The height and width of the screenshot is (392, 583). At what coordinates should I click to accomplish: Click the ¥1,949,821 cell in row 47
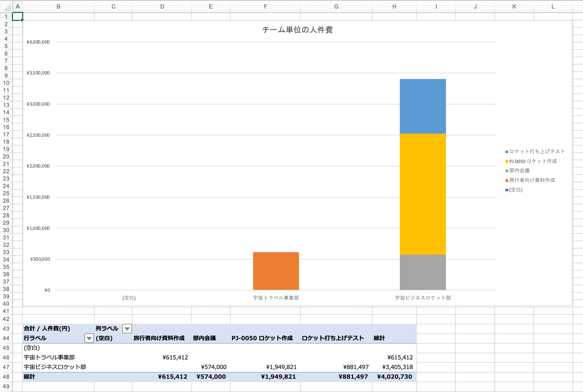click(281, 367)
